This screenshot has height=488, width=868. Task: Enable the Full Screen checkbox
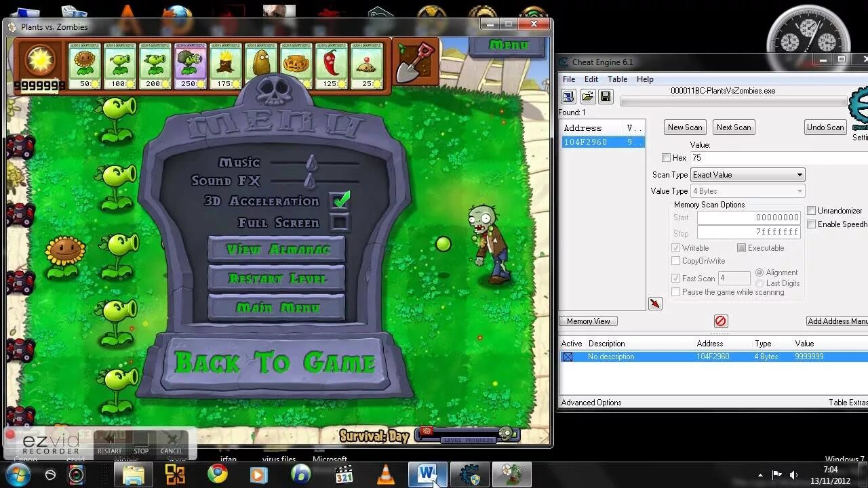pos(340,222)
